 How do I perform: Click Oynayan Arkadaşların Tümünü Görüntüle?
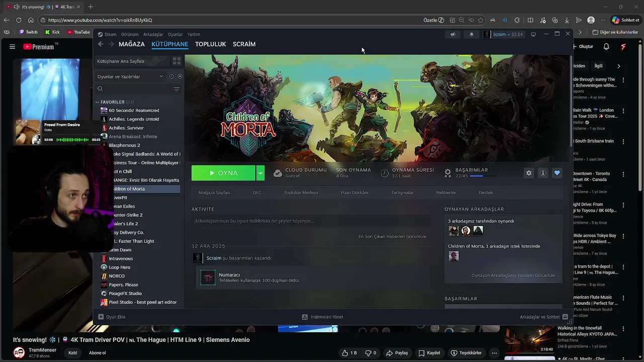[x=513, y=276]
